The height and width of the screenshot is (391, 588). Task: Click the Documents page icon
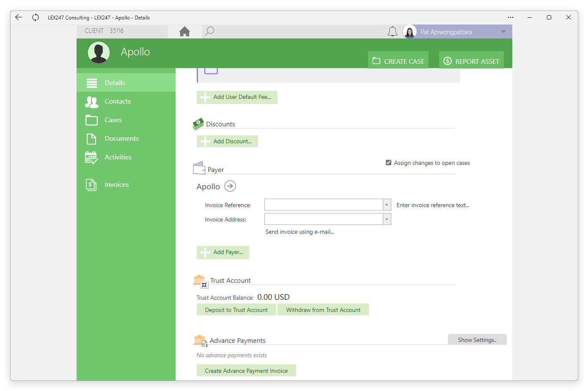[x=91, y=139]
